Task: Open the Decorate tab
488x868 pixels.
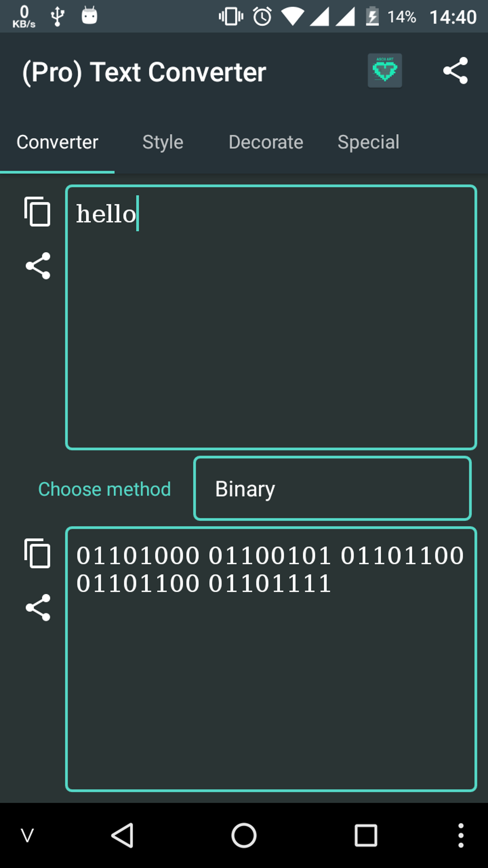Action: (x=266, y=142)
